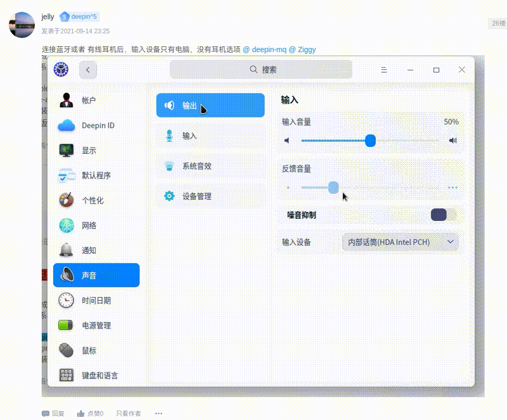Click the 输入 microphone icon
The width and height of the screenshot is (507, 420).
tap(170, 135)
